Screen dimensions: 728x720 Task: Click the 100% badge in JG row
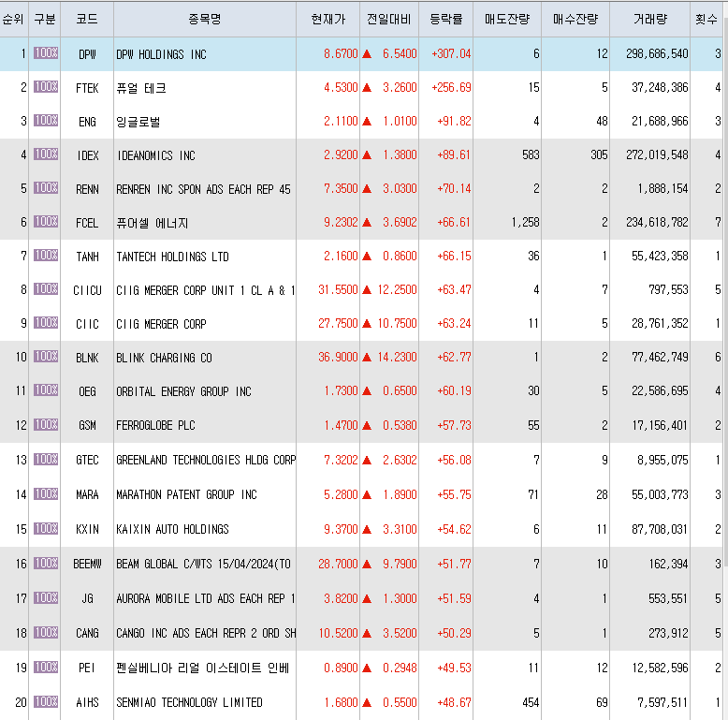point(46,598)
